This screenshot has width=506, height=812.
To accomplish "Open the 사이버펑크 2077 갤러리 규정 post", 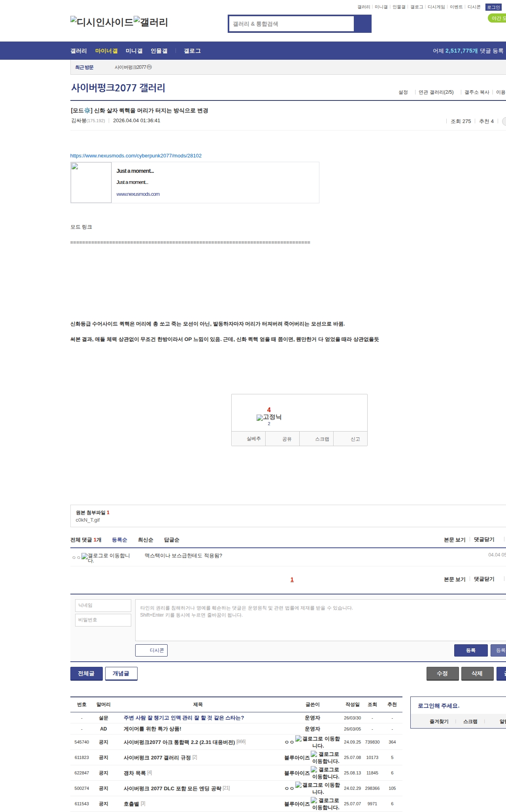I will (x=157, y=757).
